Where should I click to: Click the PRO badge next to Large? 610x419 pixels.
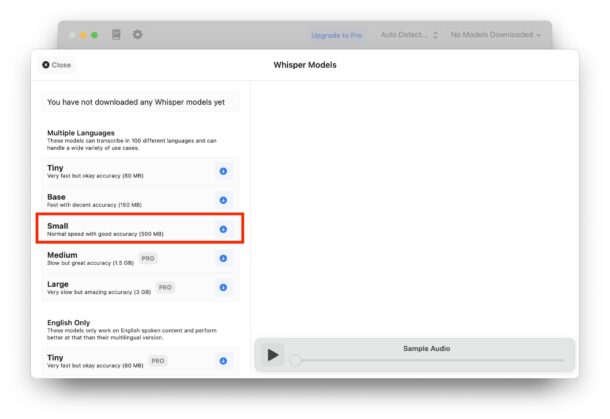click(x=165, y=288)
